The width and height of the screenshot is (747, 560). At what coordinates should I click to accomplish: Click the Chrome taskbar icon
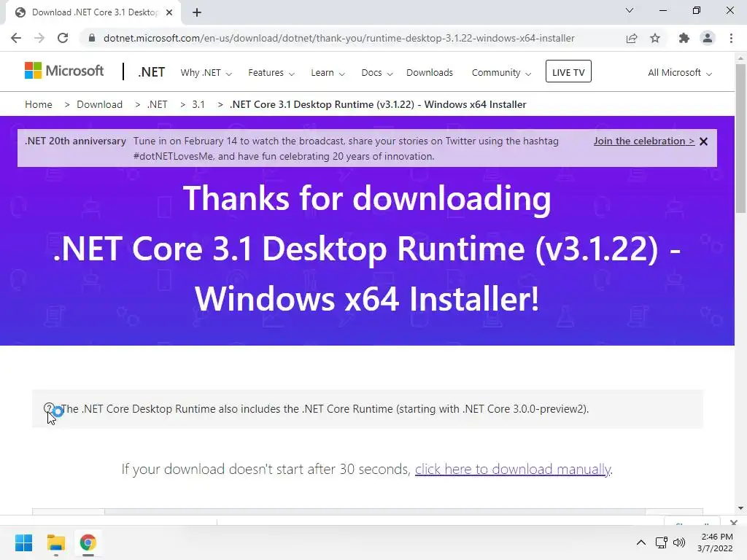(x=88, y=542)
